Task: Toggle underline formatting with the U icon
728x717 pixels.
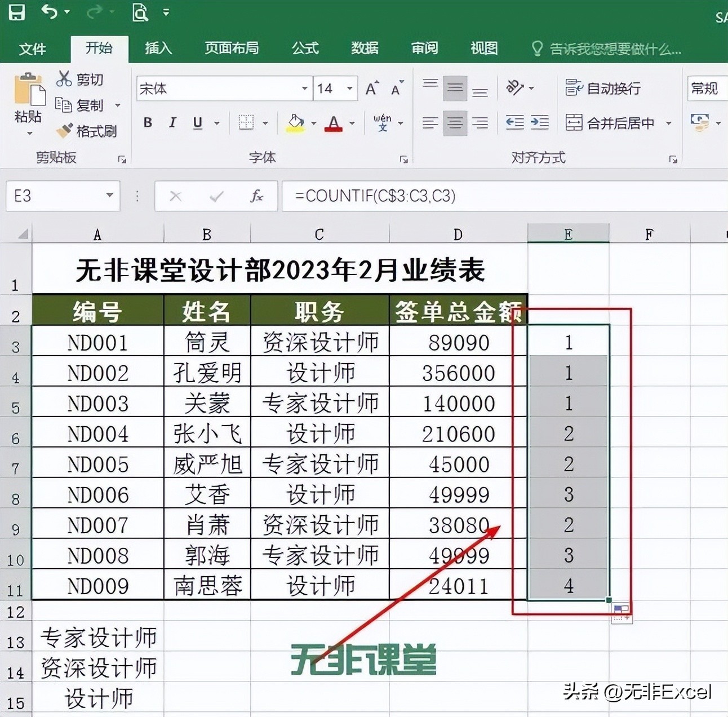Action: tap(197, 123)
